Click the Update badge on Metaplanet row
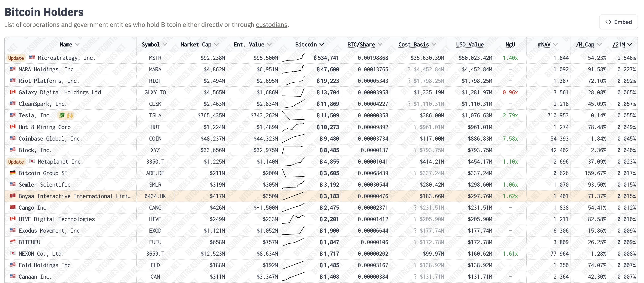This screenshot has height=283, width=644. (x=16, y=162)
